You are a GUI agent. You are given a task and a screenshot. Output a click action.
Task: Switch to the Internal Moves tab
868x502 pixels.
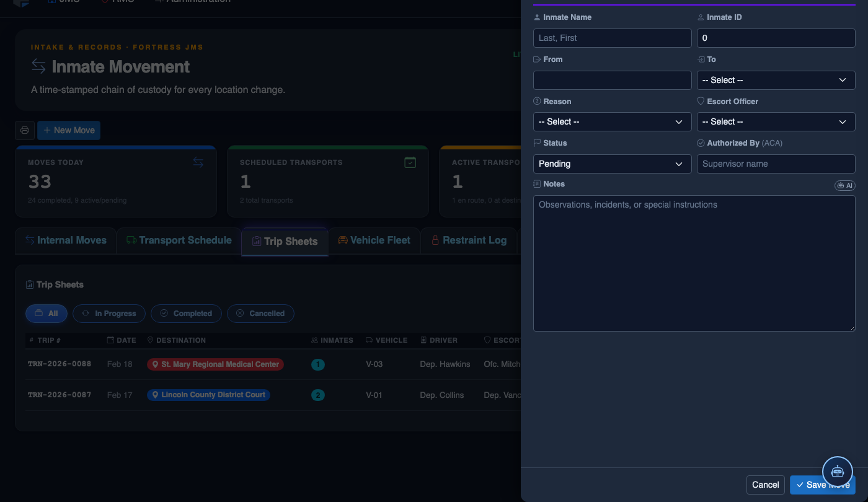click(x=66, y=240)
